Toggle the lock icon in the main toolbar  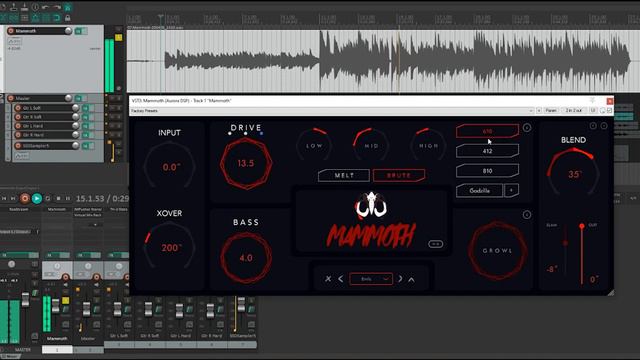[x=67, y=18]
